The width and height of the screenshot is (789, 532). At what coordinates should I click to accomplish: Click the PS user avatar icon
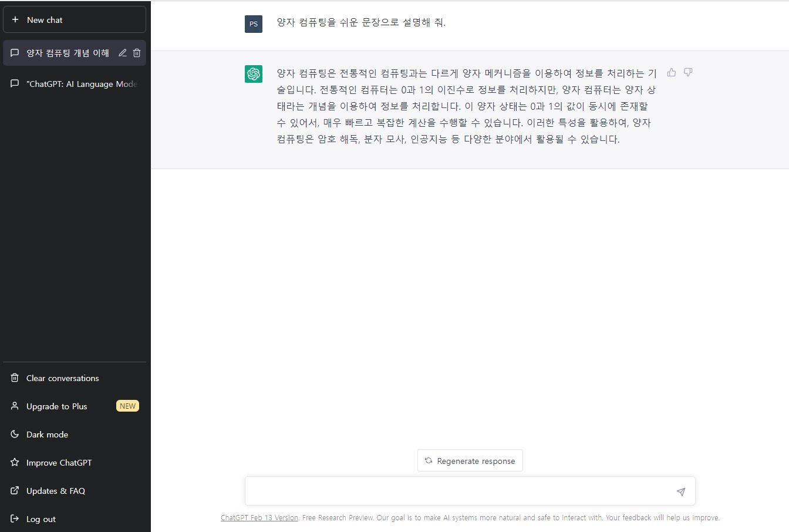tap(253, 24)
